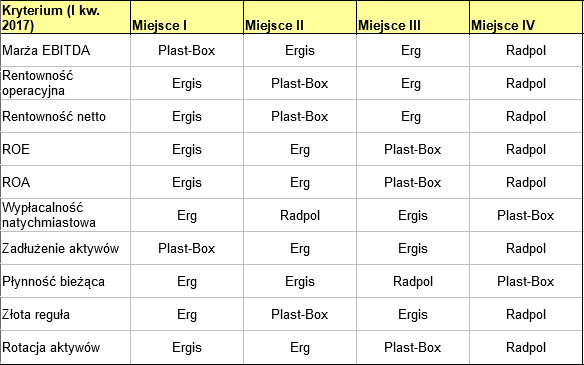Screen dimensions: 584x365
Task: Select the ROE row label cell
Action: pos(66,149)
